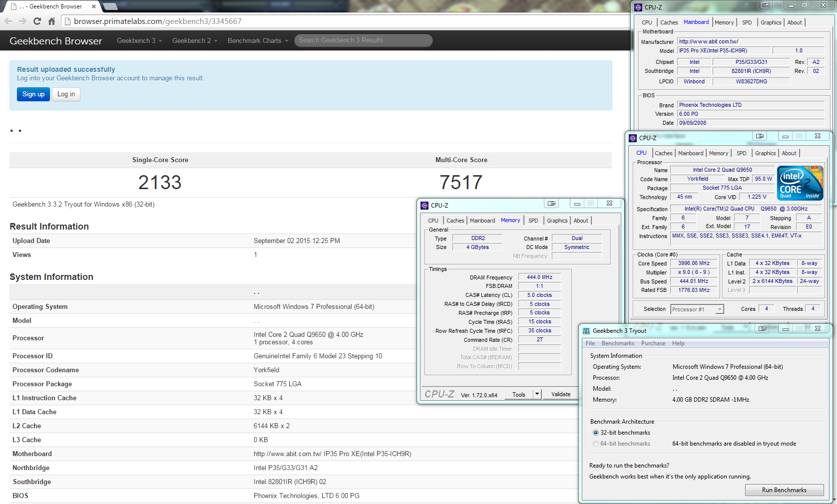
Task: Open Caches tab in the CPU-Z processor window
Action: point(663,153)
